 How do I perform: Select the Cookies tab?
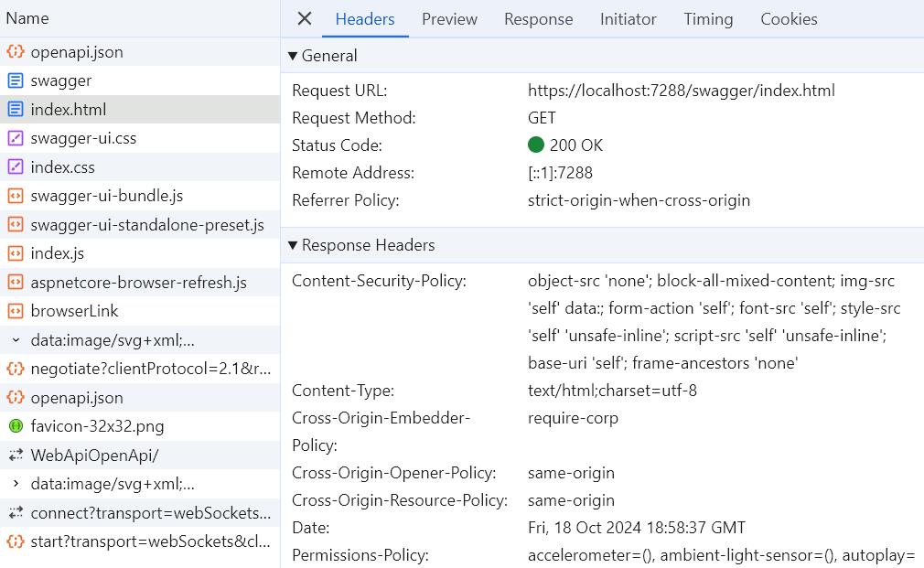[x=789, y=19]
